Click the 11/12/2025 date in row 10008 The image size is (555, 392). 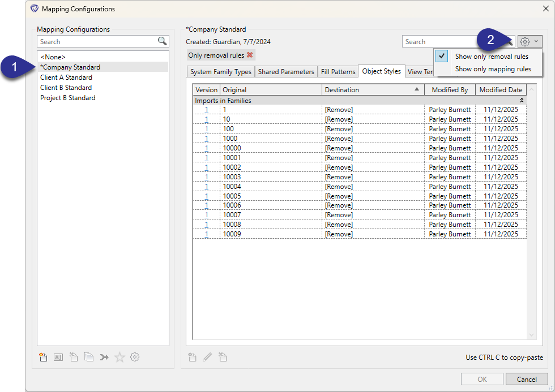point(501,225)
